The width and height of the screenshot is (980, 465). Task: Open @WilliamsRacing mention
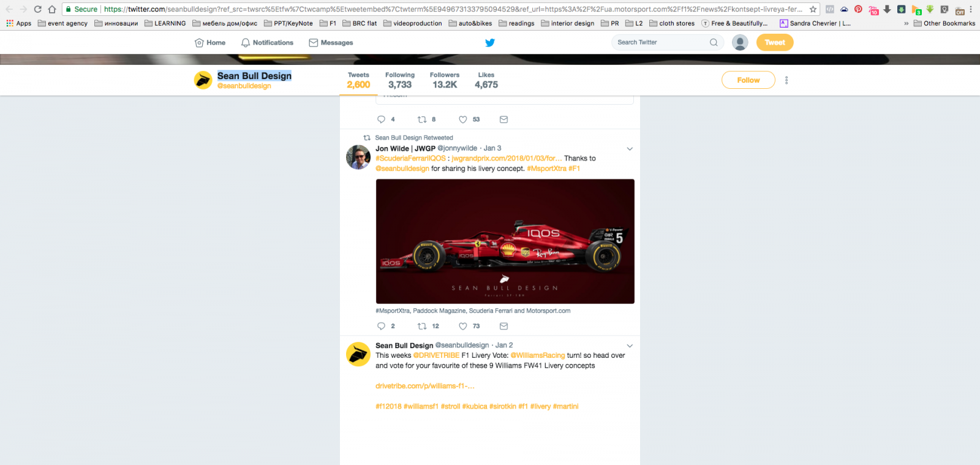coord(538,355)
